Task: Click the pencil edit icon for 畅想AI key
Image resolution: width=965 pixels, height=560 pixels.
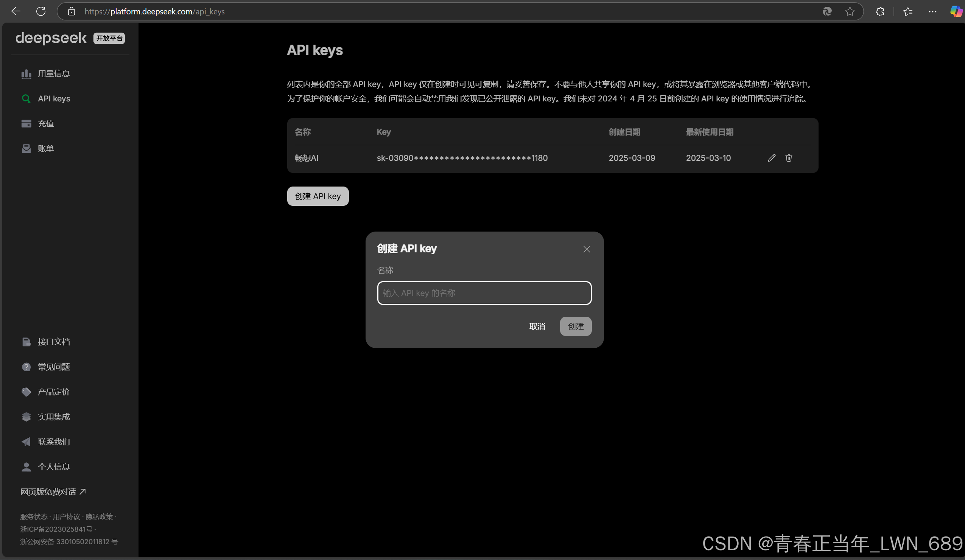Action: (771, 158)
